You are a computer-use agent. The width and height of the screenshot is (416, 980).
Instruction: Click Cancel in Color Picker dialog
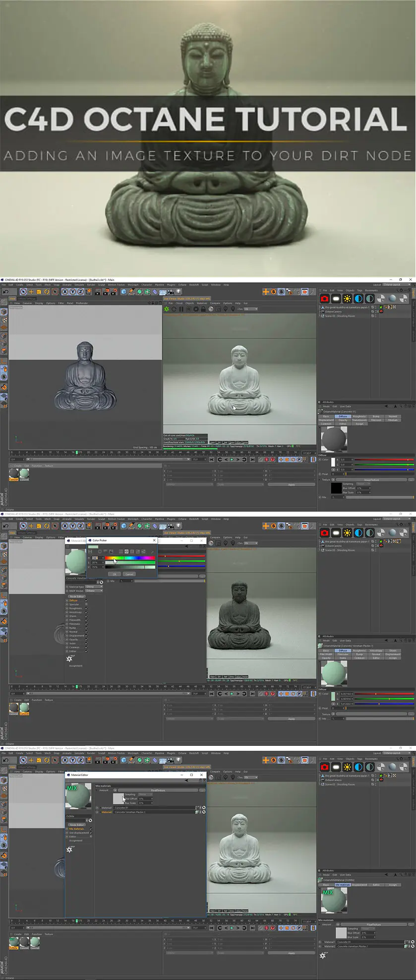point(129,574)
